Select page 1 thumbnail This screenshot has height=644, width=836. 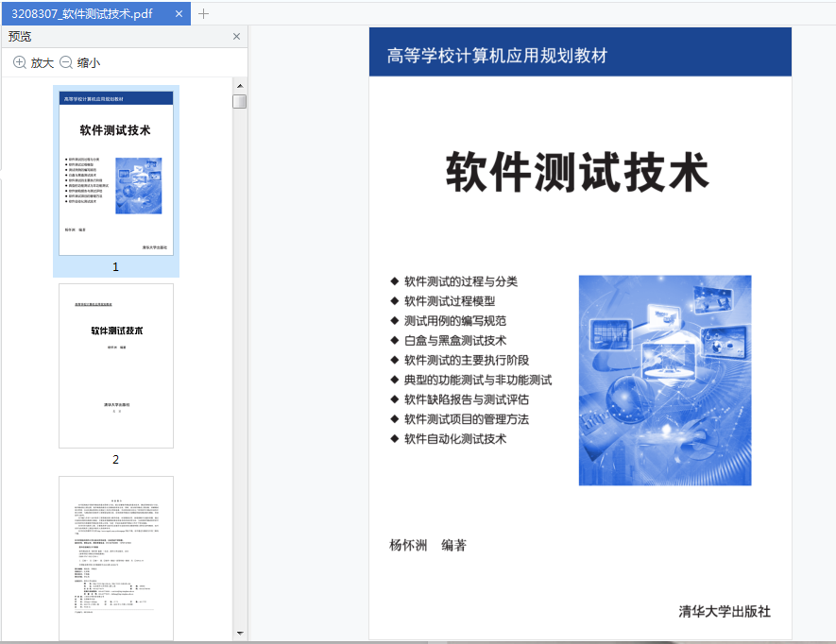click(x=116, y=173)
